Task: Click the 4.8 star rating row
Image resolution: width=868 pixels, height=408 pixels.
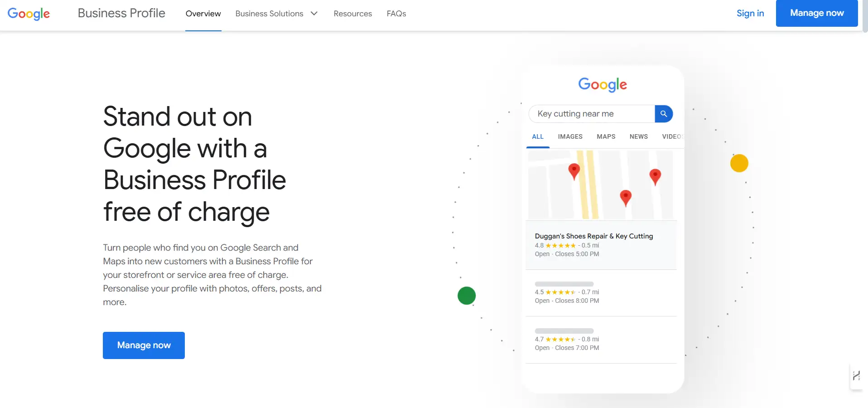Action: 567,245
